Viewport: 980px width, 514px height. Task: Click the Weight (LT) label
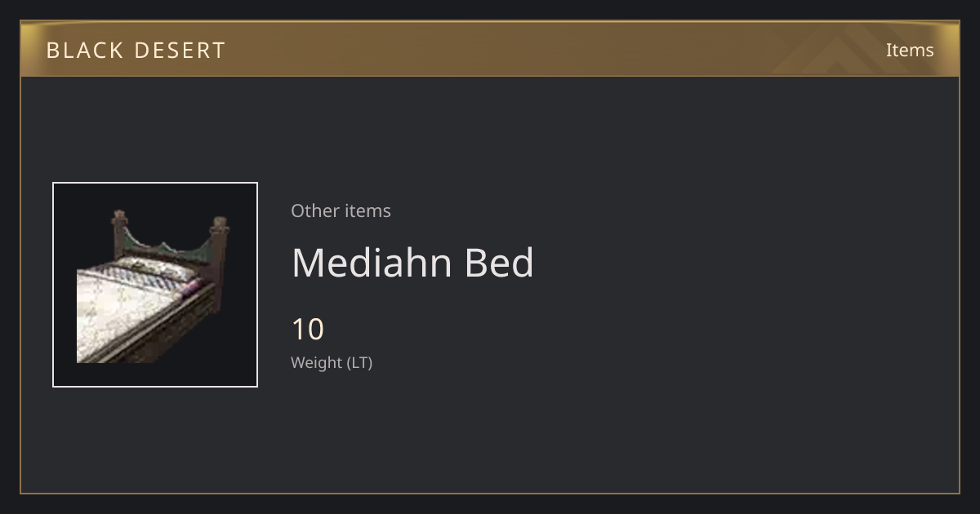pyautogui.click(x=332, y=362)
